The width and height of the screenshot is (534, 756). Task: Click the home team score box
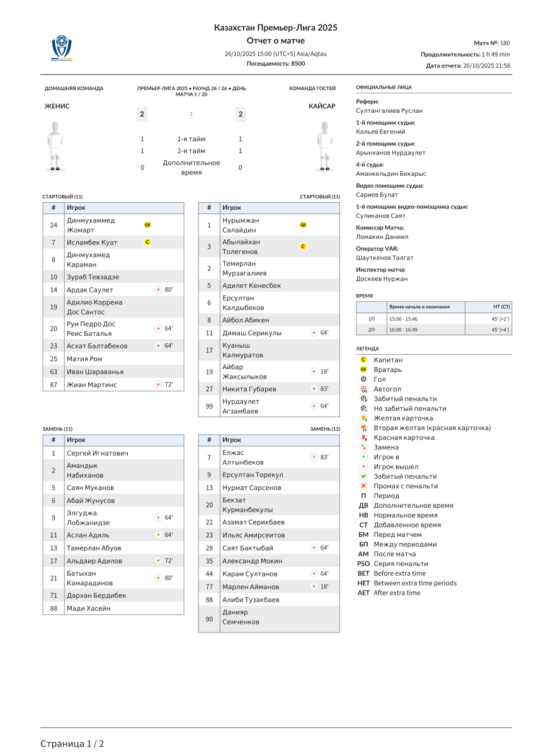point(142,114)
